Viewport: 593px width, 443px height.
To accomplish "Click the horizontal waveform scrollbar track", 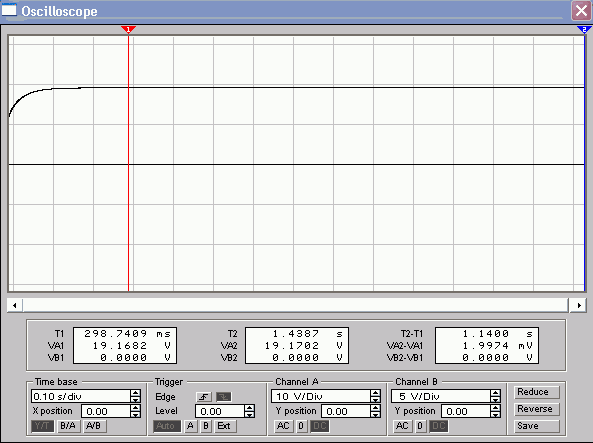I will [x=295, y=305].
